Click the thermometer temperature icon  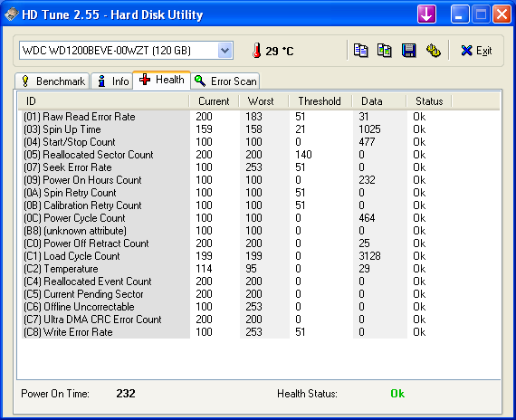[257, 51]
